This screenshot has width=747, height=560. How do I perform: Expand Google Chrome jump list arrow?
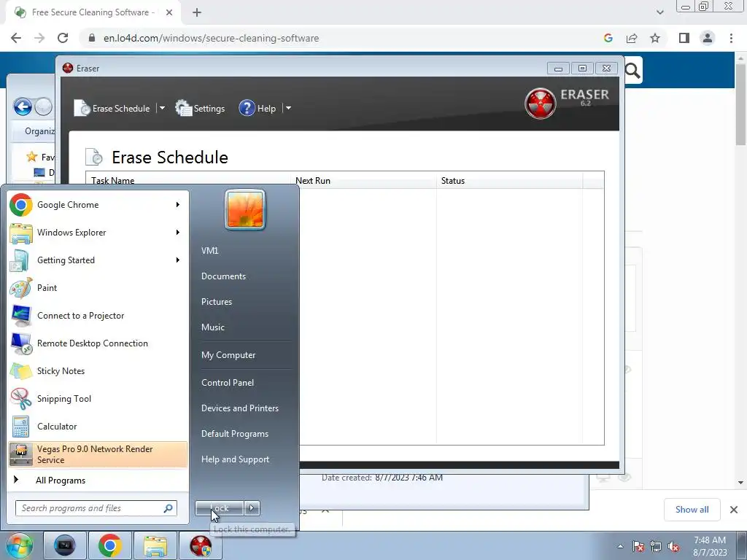[x=178, y=205]
